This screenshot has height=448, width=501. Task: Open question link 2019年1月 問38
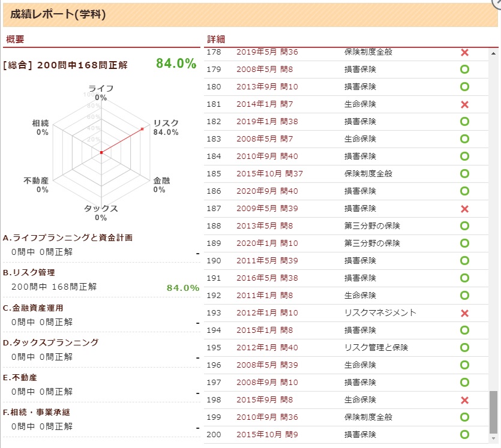click(x=267, y=122)
